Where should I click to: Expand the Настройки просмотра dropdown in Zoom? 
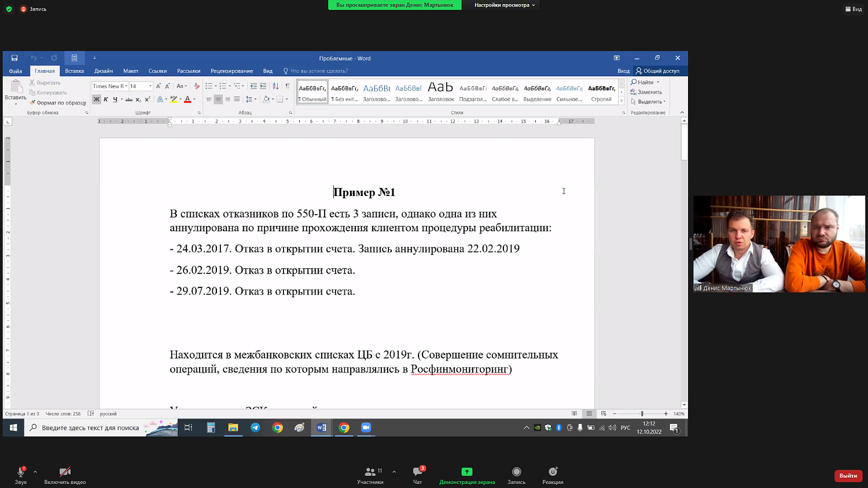[x=504, y=5]
